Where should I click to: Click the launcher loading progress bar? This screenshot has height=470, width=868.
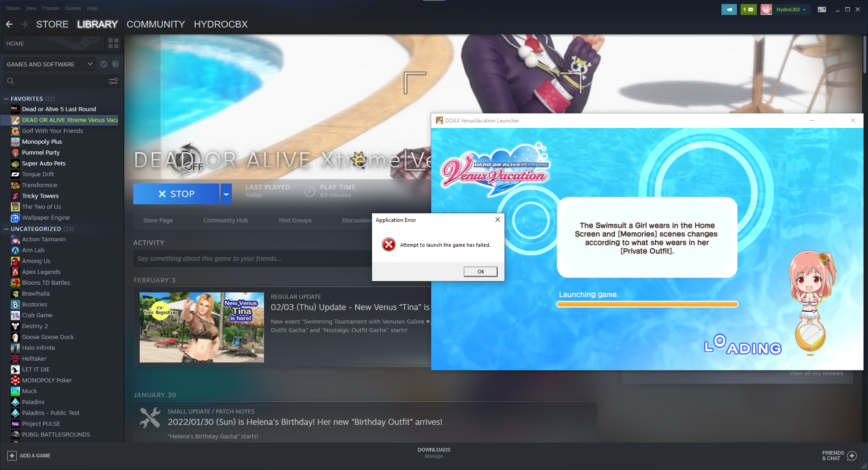tap(647, 304)
